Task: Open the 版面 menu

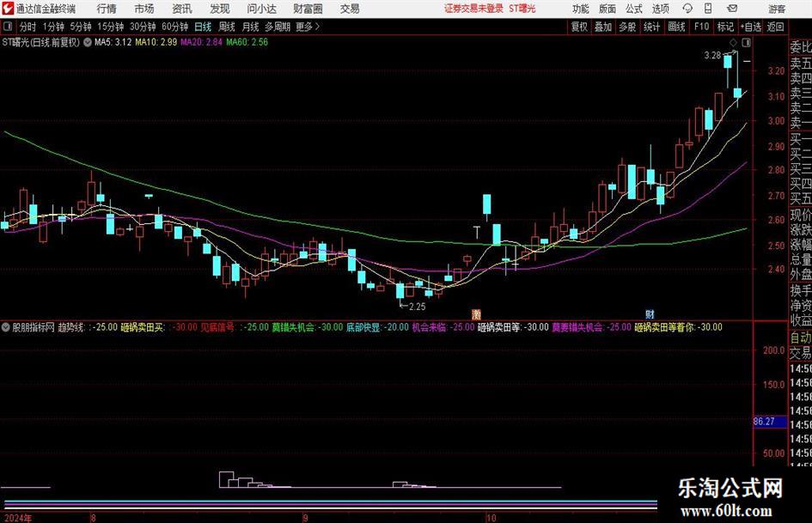Action: pos(607,9)
